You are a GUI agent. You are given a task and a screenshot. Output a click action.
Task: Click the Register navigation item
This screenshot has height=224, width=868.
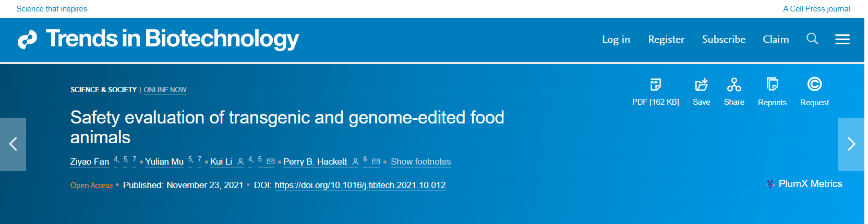pos(666,40)
